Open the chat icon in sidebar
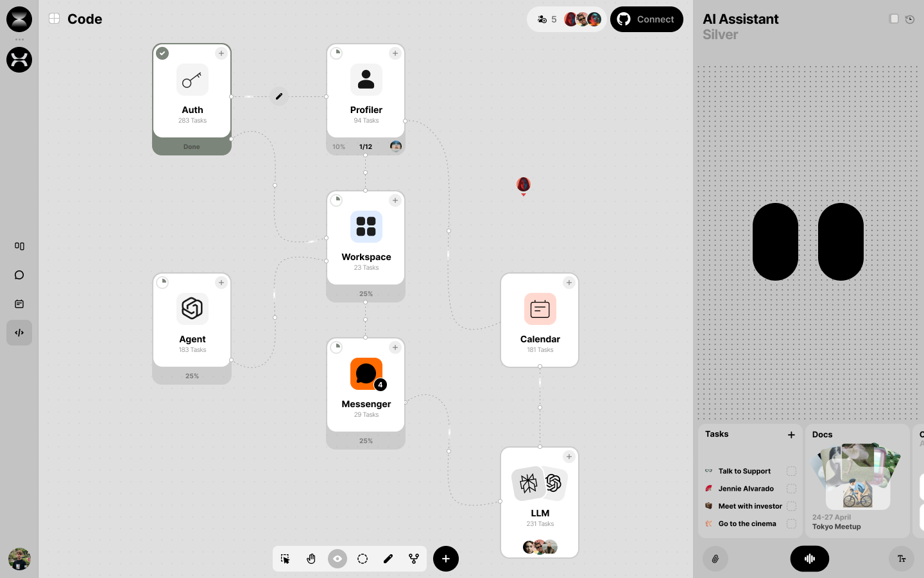 (19, 275)
